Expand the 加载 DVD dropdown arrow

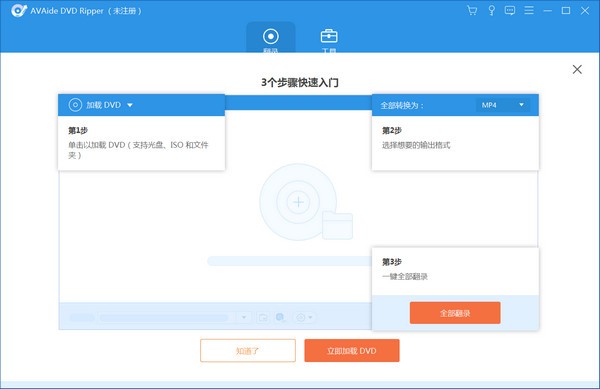point(130,105)
